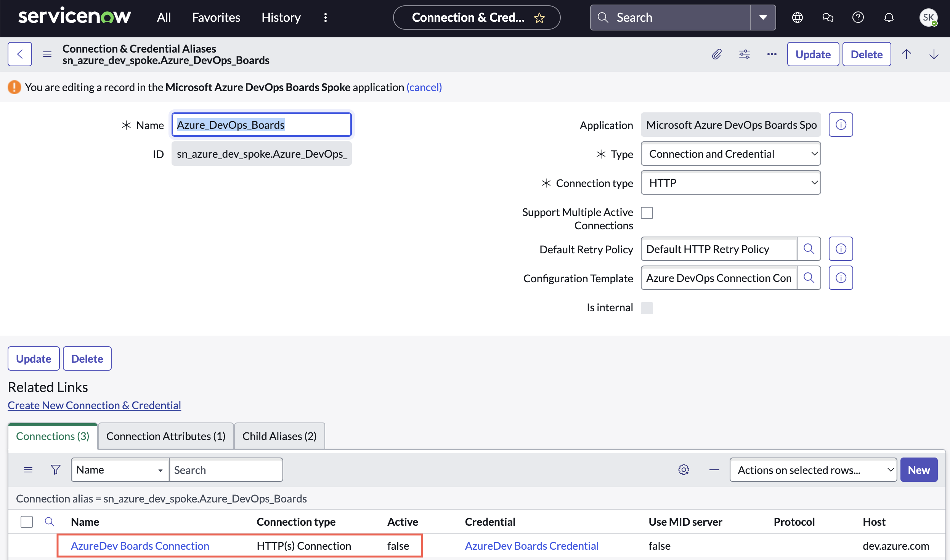Toggle list filter funnel icon

[x=56, y=470]
